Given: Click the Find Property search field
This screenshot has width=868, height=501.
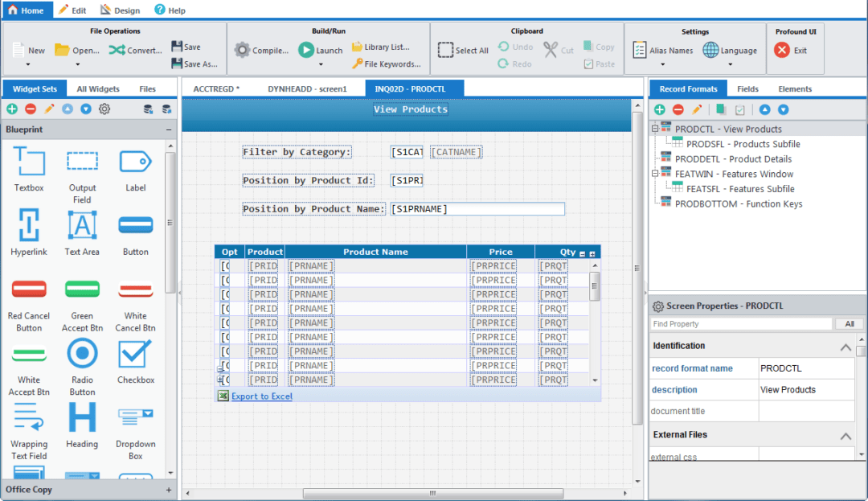Looking at the screenshot, I should pos(740,324).
